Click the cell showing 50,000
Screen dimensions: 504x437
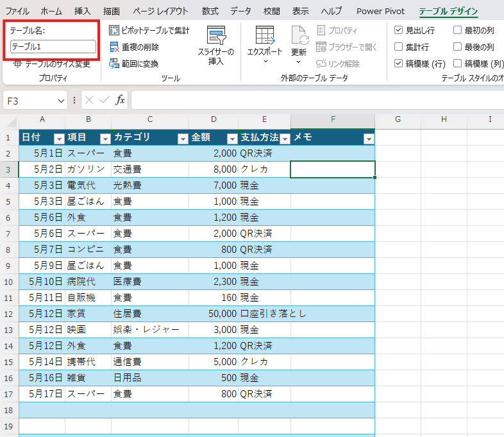[214, 314]
